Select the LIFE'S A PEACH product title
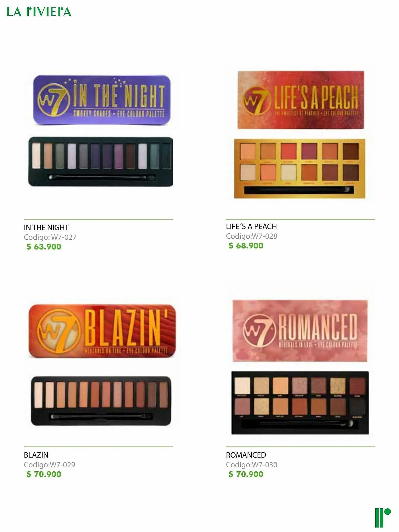This screenshot has width=399, height=532. tap(251, 226)
